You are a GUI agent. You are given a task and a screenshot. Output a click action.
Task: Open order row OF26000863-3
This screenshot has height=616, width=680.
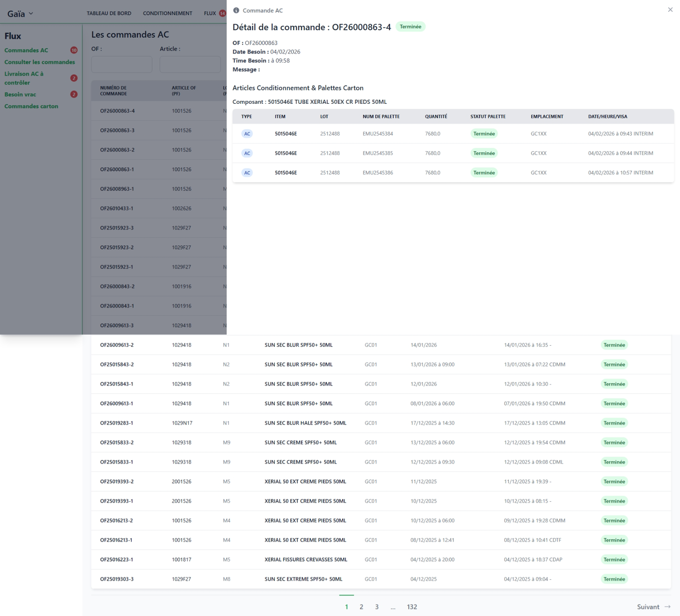coord(159,130)
